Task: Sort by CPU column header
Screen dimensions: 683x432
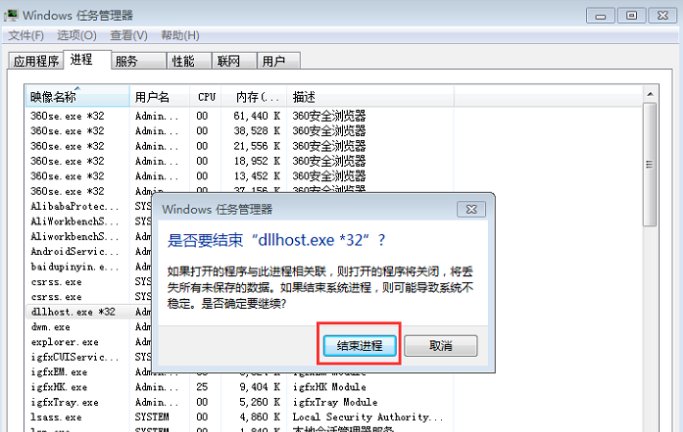Action: [206, 97]
